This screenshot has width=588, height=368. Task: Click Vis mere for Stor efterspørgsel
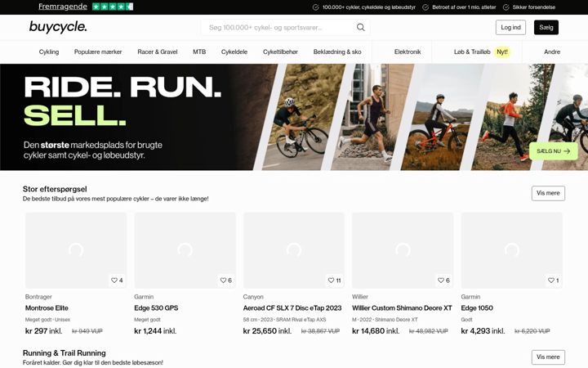[548, 193]
